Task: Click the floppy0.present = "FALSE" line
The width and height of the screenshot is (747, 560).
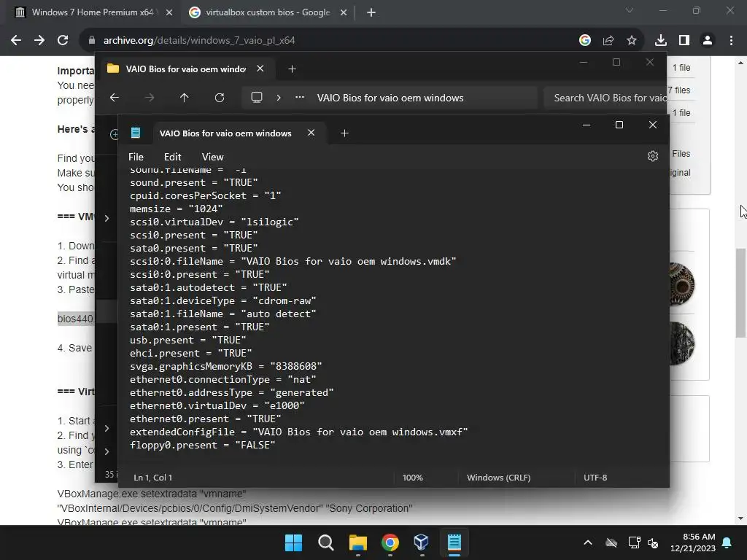Action: [x=203, y=446]
